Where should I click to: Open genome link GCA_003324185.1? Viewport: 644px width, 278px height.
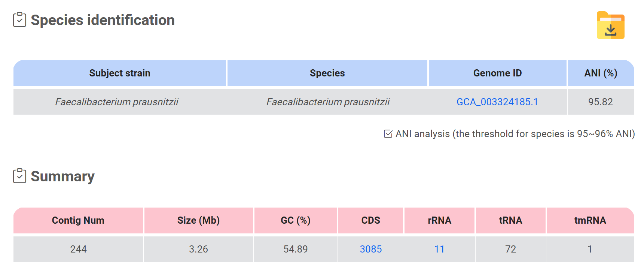(x=497, y=102)
